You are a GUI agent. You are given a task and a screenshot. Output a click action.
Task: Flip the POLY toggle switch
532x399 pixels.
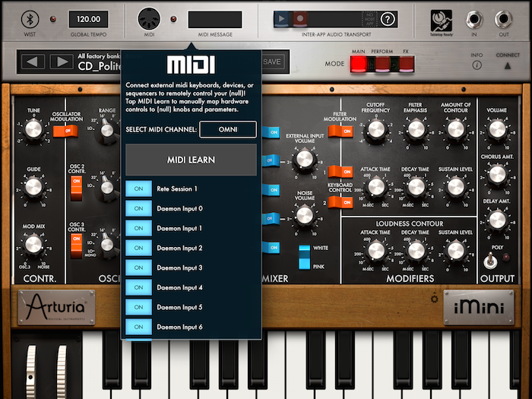tap(490, 261)
